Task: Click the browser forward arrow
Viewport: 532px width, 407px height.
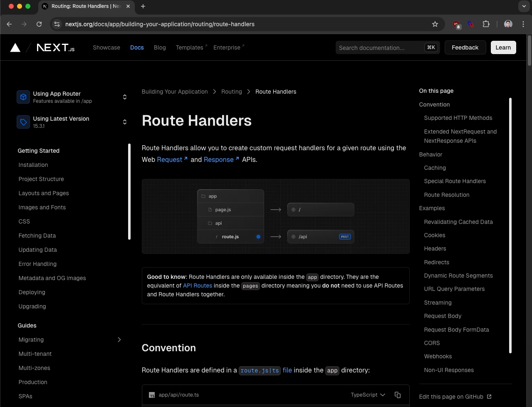Action: [24, 24]
